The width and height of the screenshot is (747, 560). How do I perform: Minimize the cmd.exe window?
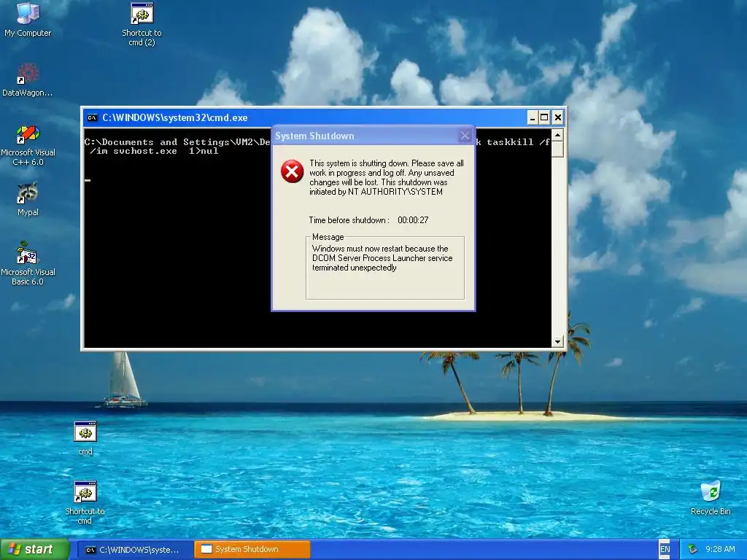(x=533, y=117)
